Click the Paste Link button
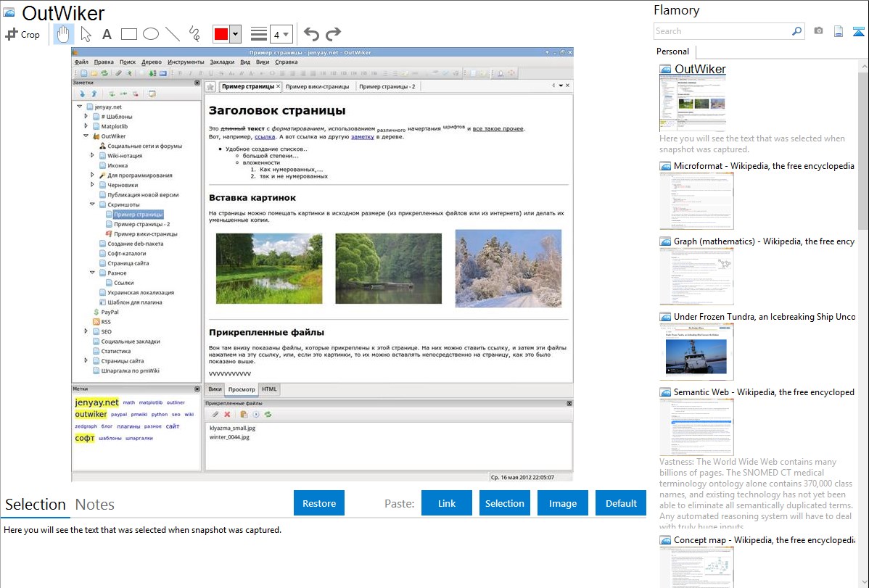The width and height of the screenshot is (869, 588). [447, 503]
